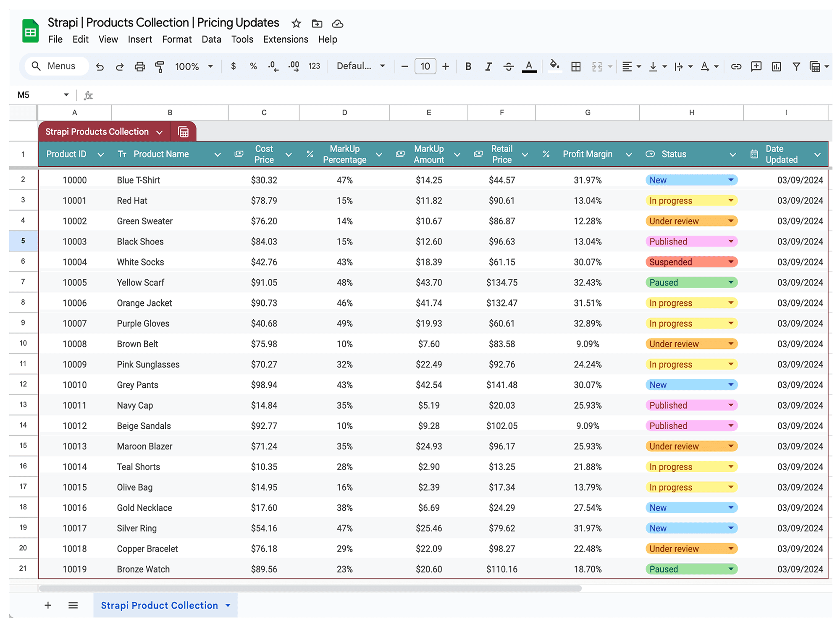Click the Redo arrow icon
This screenshot has height=630, width=840.
tap(120, 66)
